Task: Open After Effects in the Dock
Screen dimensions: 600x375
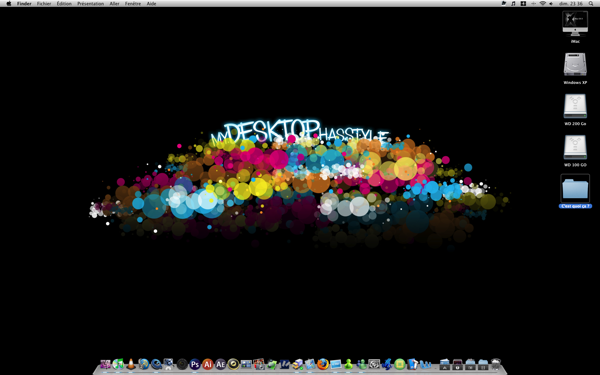Action: pos(220,364)
